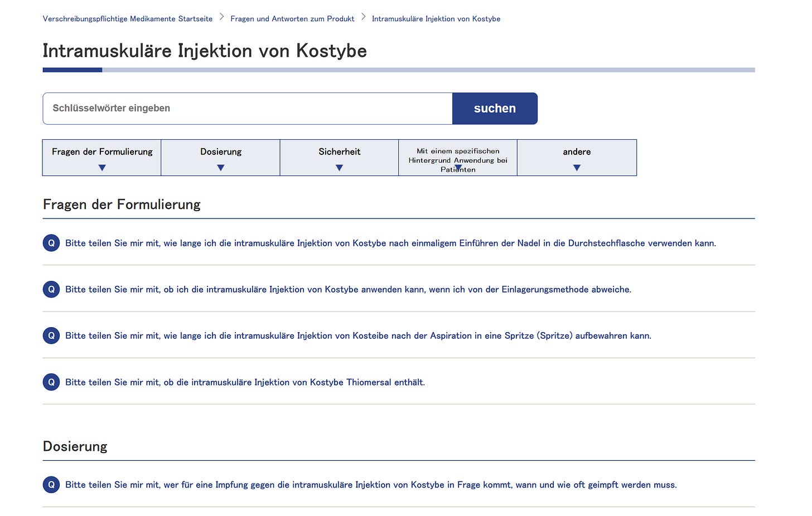Jump to the andere section tab
This screenshot has width=812, height=516.
click(x=577, y=158)
